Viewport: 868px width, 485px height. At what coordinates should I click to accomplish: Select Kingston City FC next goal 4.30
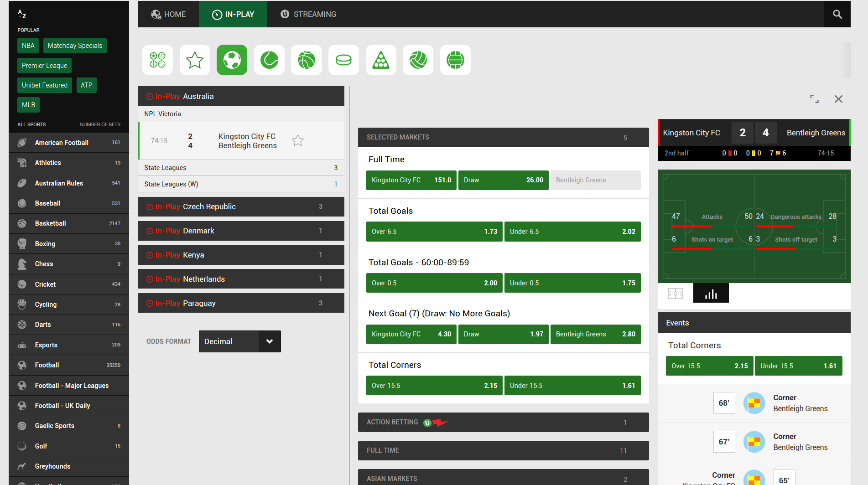coord(411,334)
